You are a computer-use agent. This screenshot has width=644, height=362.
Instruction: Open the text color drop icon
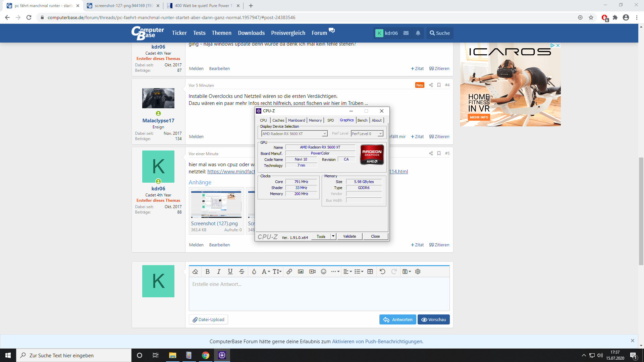click(254, 271)
